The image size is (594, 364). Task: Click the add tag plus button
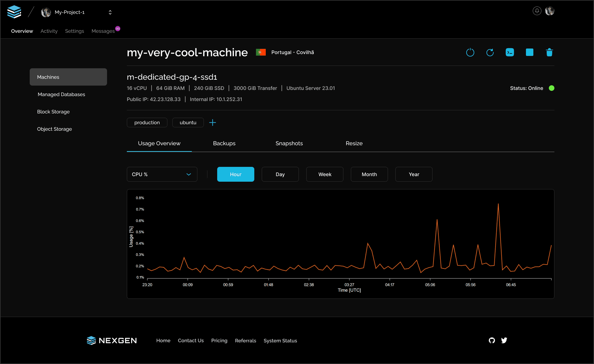(x=213, y=123)
